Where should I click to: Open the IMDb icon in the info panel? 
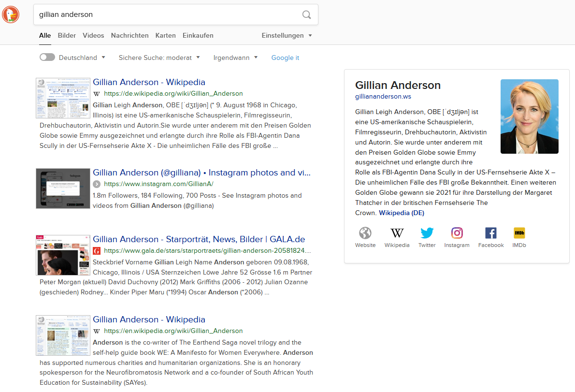(519, 233)
